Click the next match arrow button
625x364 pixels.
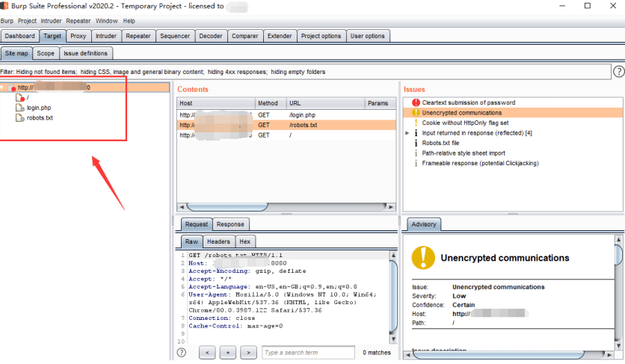pos(248,353)
